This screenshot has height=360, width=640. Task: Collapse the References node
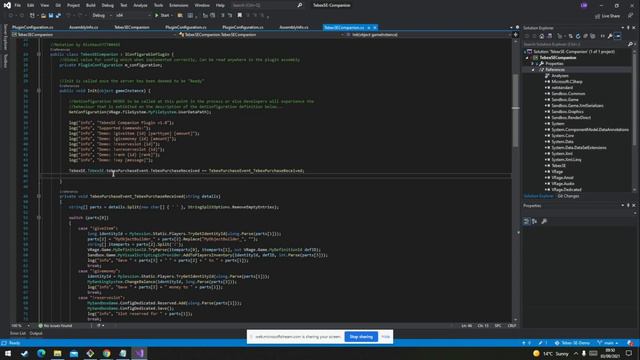point(533,70)
